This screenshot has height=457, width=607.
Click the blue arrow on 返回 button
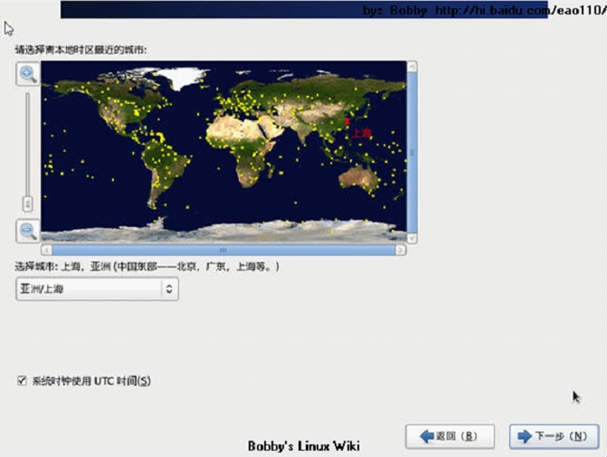pos(427,436)
